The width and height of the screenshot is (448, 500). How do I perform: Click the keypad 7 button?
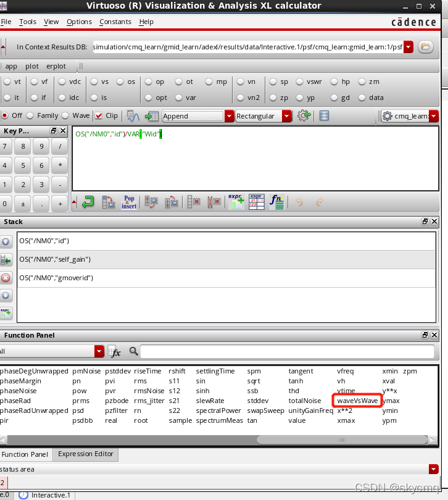pyautogui.click(x=5, y=146)
